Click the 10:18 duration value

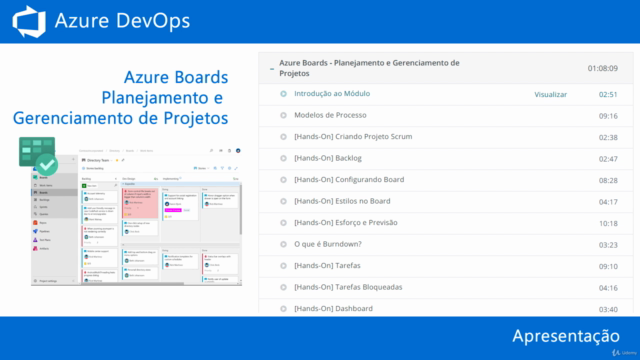click(608, 223)
